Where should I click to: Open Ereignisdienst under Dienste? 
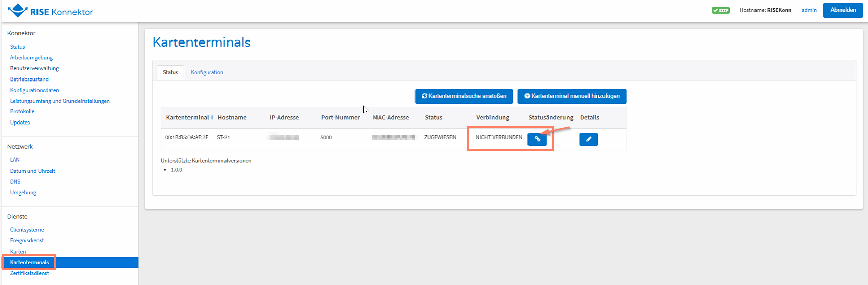point(27,241)
